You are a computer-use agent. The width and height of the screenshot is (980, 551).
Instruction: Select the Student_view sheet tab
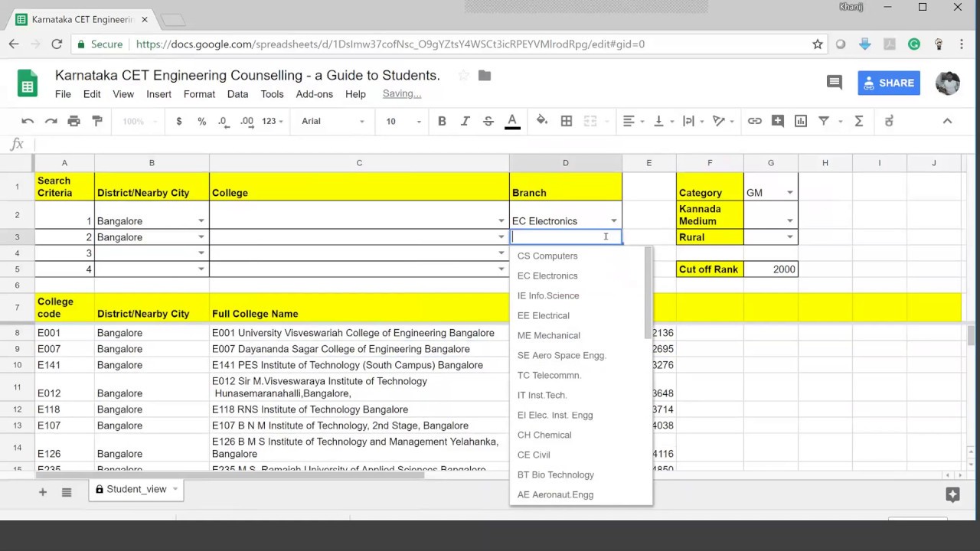pos(136,490)
